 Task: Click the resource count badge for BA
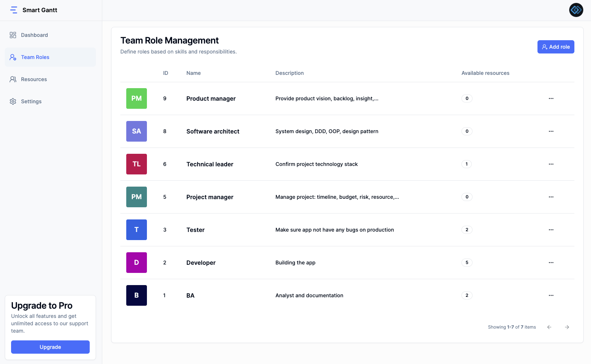(467, 295)
